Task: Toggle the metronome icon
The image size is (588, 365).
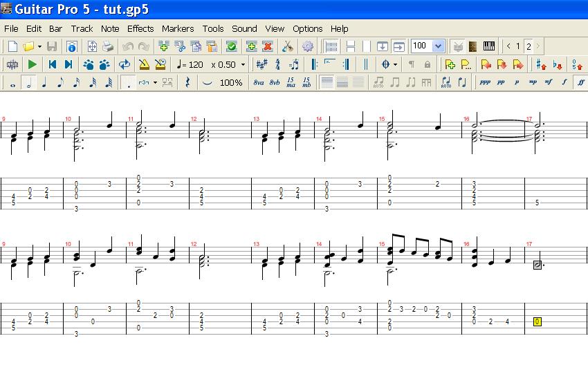Action: [x=144, y=64]
